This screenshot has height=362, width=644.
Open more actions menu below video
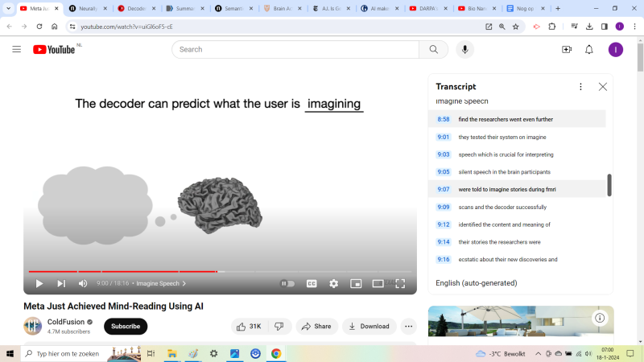pos(408,326)
